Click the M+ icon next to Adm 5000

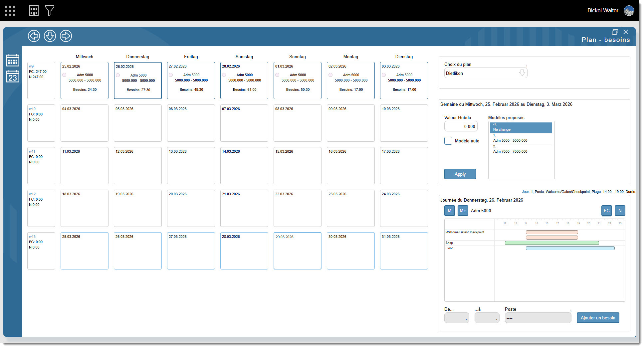click(463, 211)
